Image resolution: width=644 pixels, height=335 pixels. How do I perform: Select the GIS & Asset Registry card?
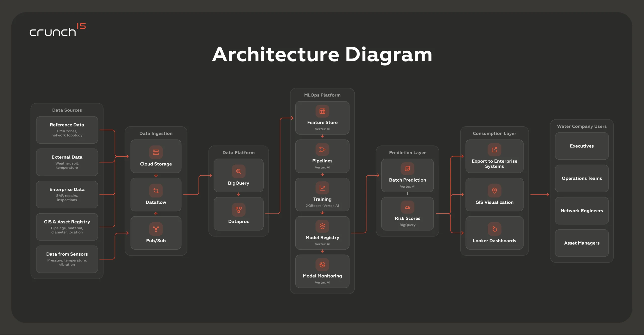[x=67, y=227]
